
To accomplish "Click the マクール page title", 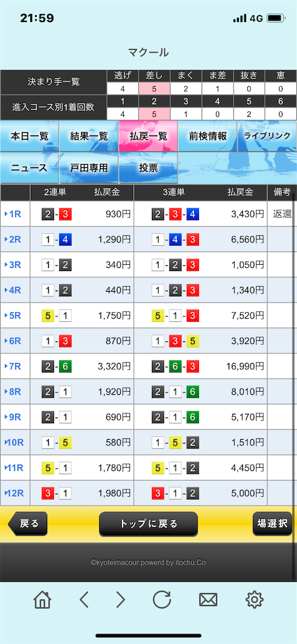I will click(148, 53).
